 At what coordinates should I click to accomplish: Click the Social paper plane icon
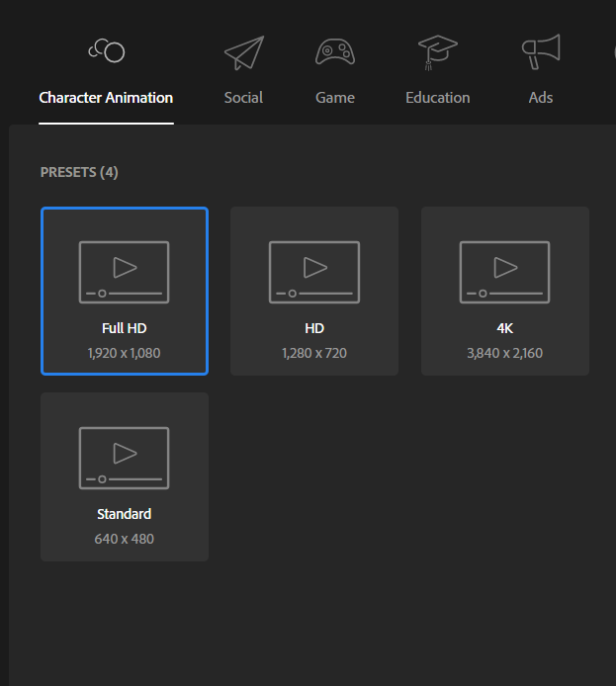[x=243, y=52]
